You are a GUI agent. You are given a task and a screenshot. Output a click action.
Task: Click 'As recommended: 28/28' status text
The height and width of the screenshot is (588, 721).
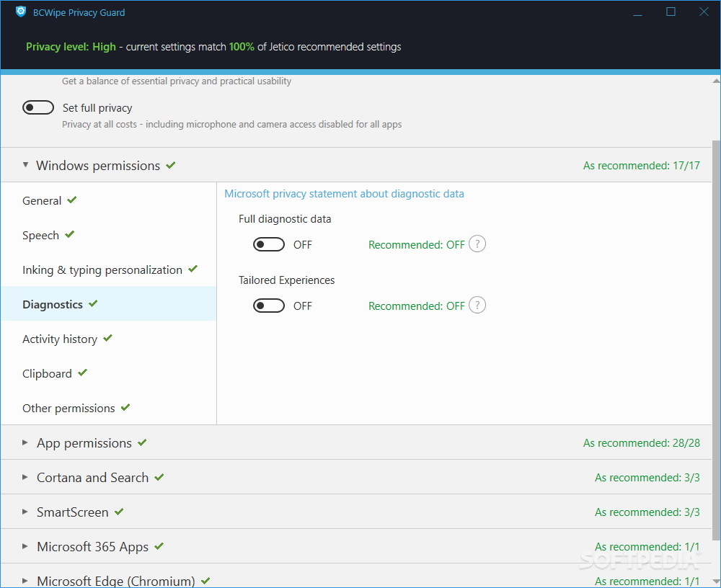pos(642,442)
